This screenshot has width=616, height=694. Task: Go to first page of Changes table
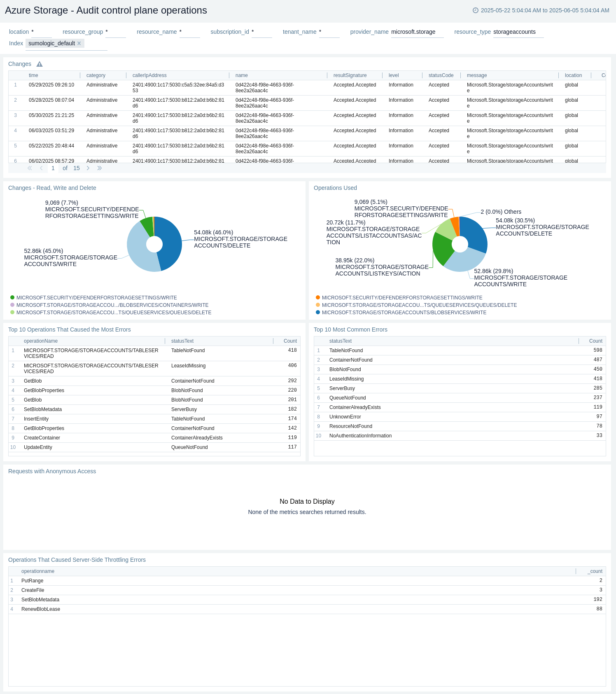coord(30,168)
